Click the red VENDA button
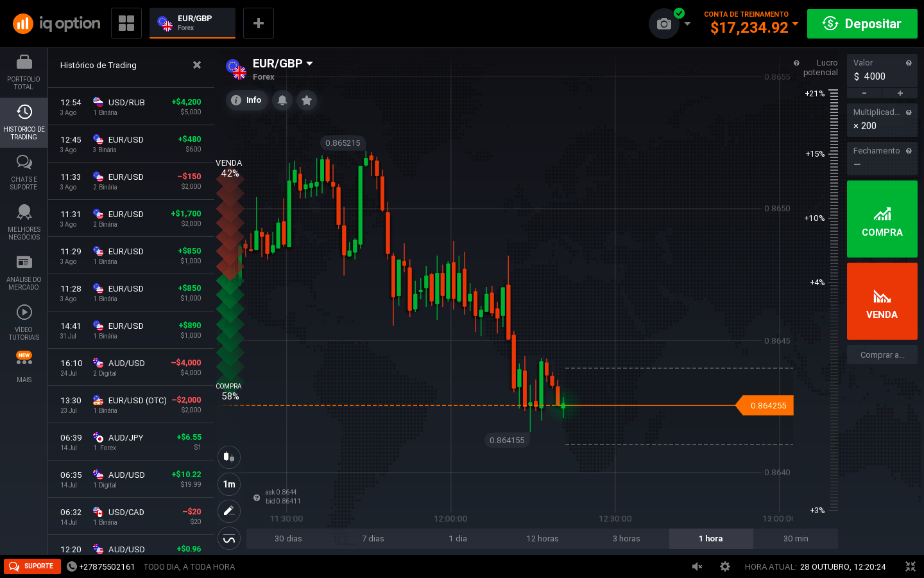This screenshot has height=578, width=924. point(882,301)
